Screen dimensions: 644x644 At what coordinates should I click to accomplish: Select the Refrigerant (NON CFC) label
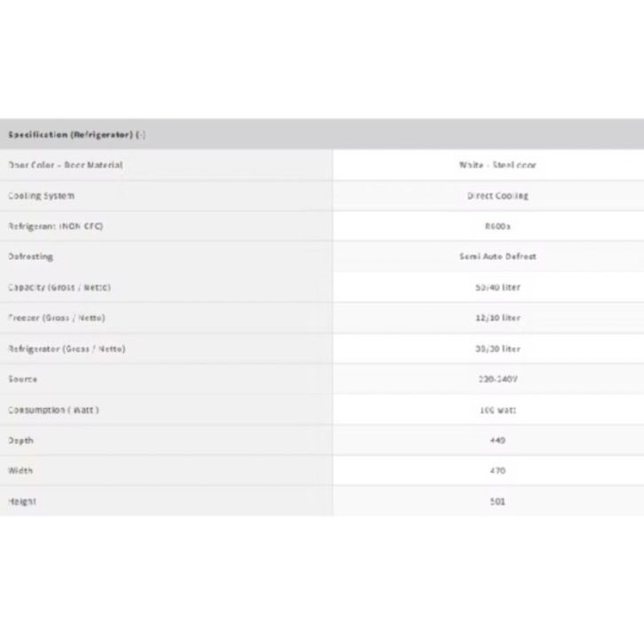pyautogui.click(x=55, y=226)
